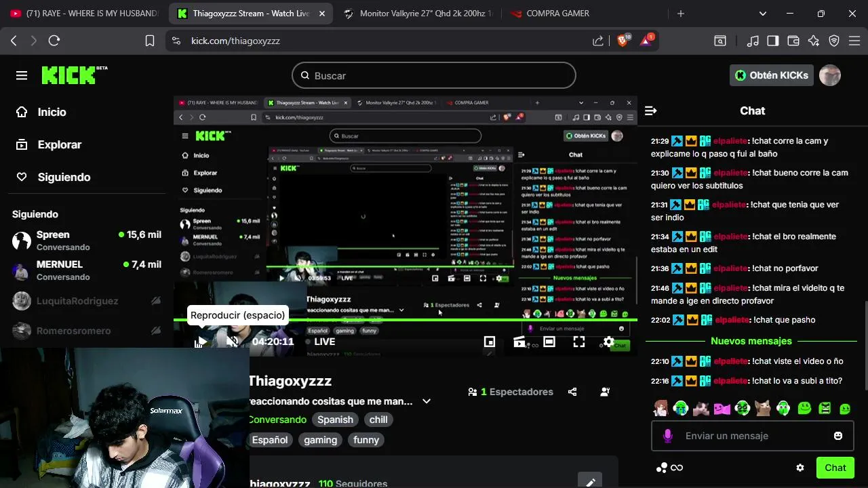Toggle the stream mute speaker
Image resolution: width=868 pixels, height=488 pixels.
click(x=232, y=342)
